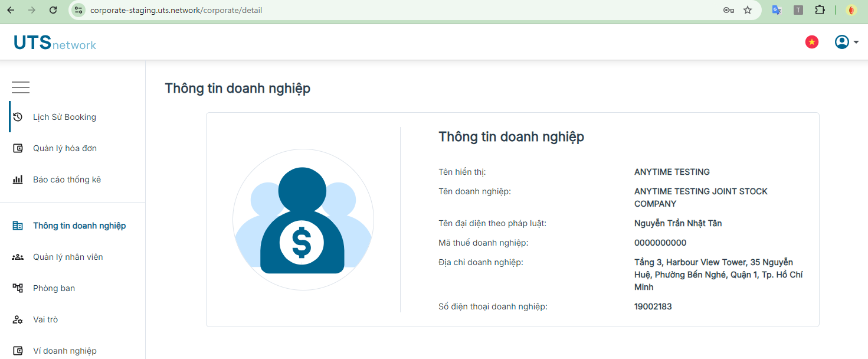Click the Quản lý nhân viên people icon

(18, 257)
